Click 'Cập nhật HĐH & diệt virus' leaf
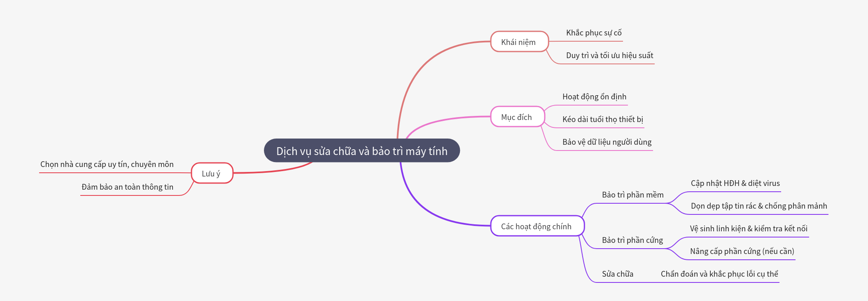 click(x=735, y=183)
